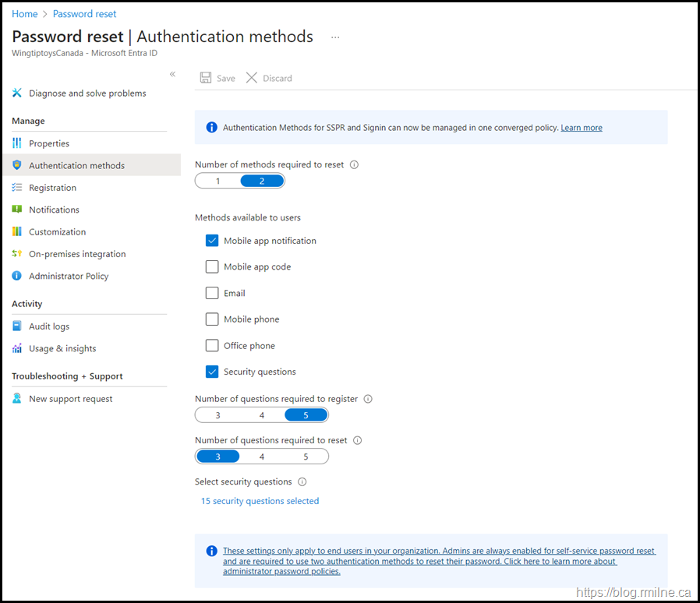700x603 pixels.
Task: Check the Mobile phone checkbox
Action: coord(212,319)
